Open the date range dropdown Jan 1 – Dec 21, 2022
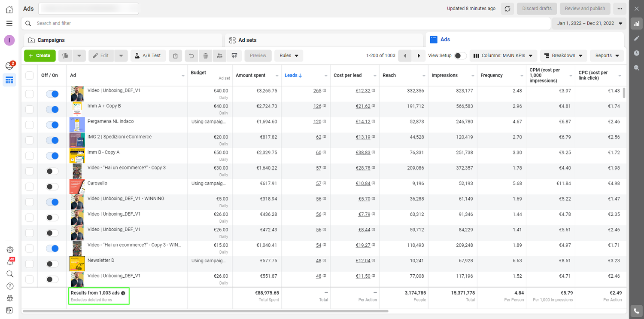The height and width of the screenshot is (319, 644). click(x=589, y=23)
